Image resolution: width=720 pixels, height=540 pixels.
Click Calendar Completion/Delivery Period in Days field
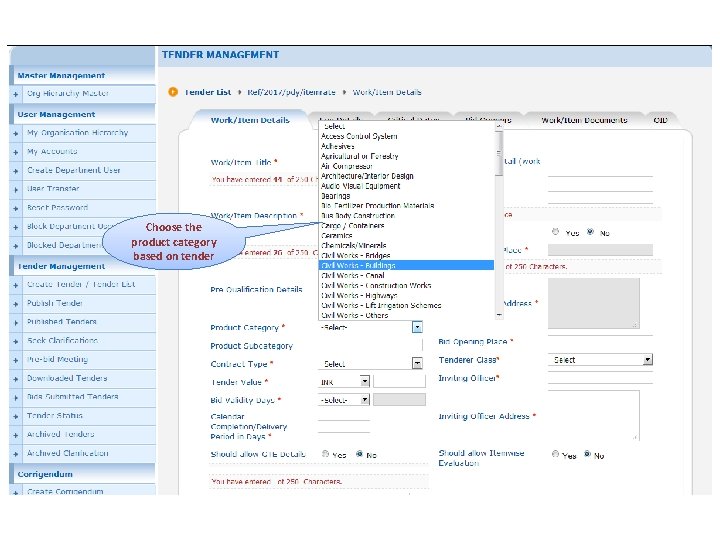[344, 427]
